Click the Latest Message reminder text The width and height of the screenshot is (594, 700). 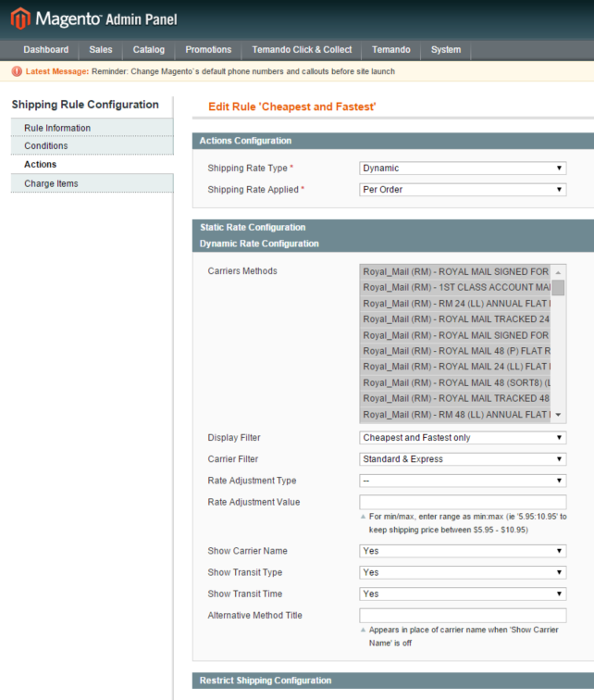(243, 71)
